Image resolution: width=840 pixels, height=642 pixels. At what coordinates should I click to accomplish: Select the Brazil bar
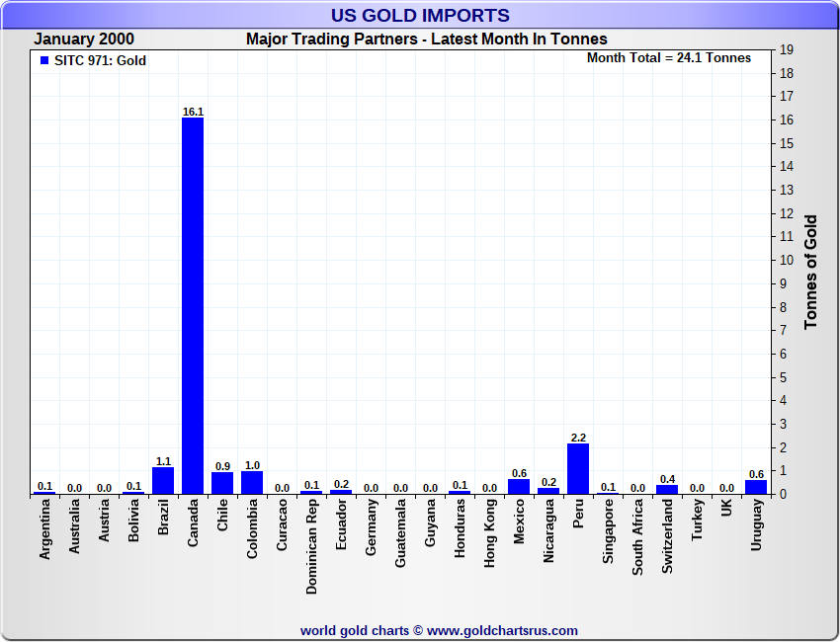[x=163, y=481]
